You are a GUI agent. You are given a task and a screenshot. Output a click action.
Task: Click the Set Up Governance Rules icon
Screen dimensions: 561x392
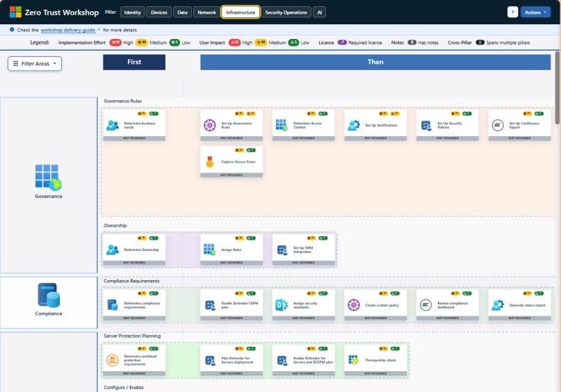(209, 125)
